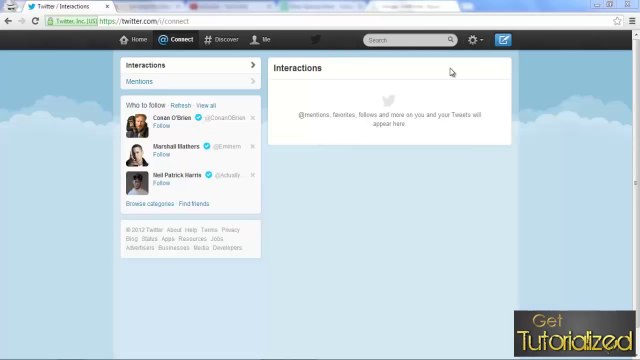Click the Mentions row chevron arrow
Screen dimensions: 640x360
click(253, 81)
